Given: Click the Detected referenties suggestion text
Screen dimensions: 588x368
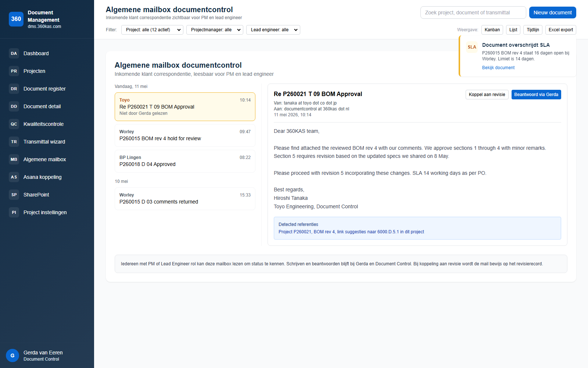Looking at the screenshot, I should point(351,232).
